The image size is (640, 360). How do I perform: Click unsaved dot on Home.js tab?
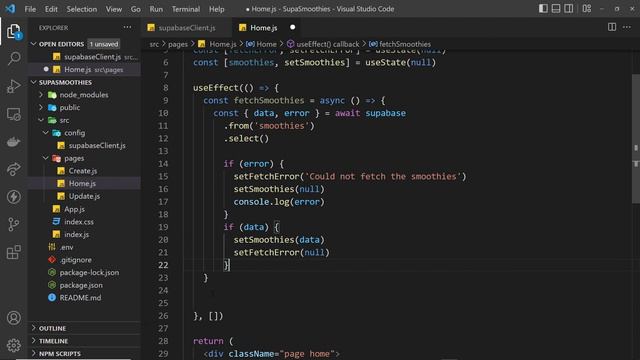[292, 27]
